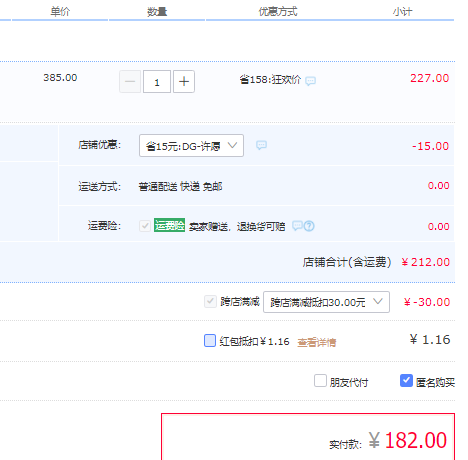Image resolution: width=468 pixels, height=460 pixels.
Task: Increase quantity with the plus button
Action: [184, 81]
